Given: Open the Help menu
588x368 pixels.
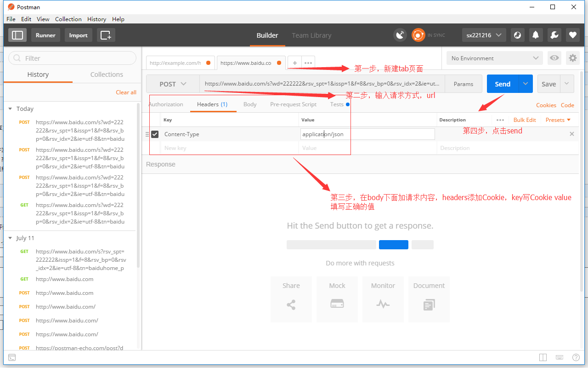Looking at the screenshot, I should [118, 19].
